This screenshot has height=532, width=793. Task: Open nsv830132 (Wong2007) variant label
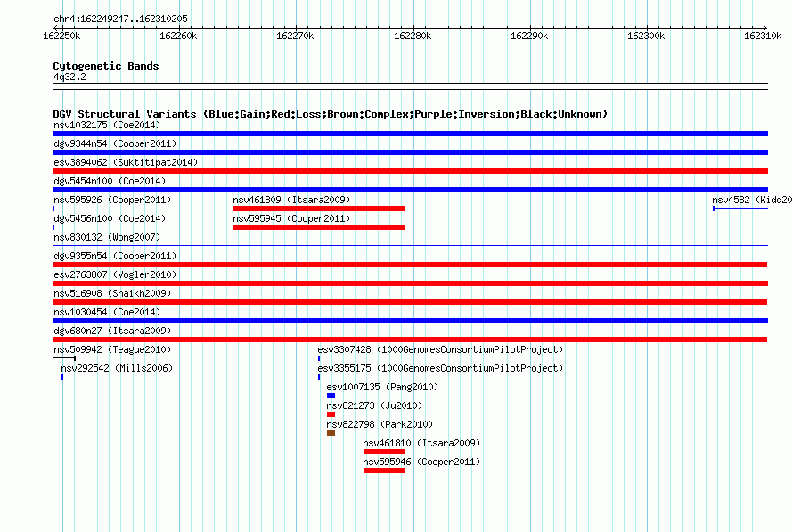107,237
